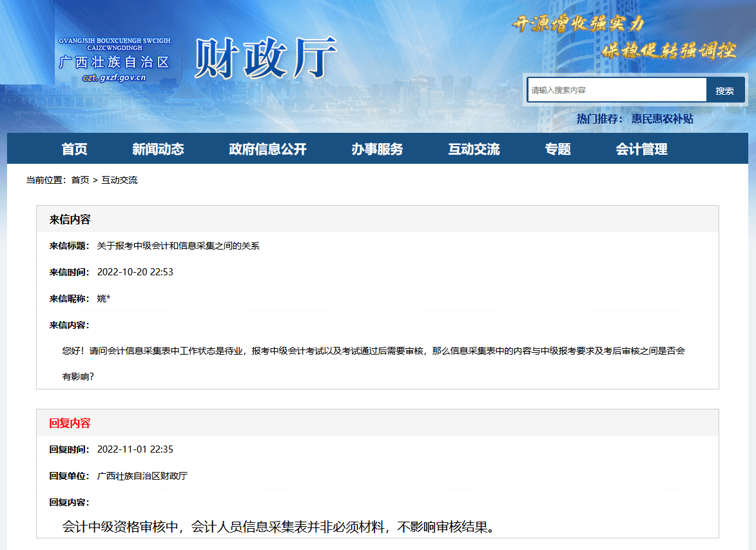Click the czt.gxzf.gov.cn address under the logo
The height and width of the screenshot is (550, 756).
(114, 78)
